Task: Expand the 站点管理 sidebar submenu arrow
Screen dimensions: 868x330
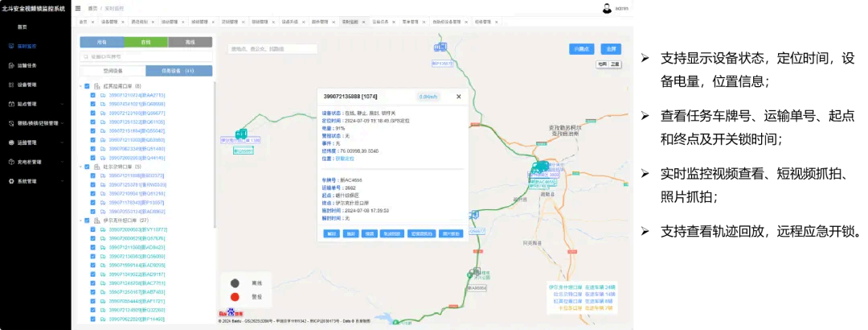Action: [x=63, y=104]
